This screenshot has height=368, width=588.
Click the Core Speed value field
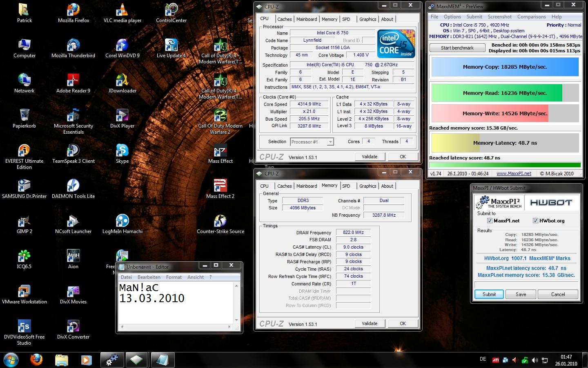click(x=309, y=104)
